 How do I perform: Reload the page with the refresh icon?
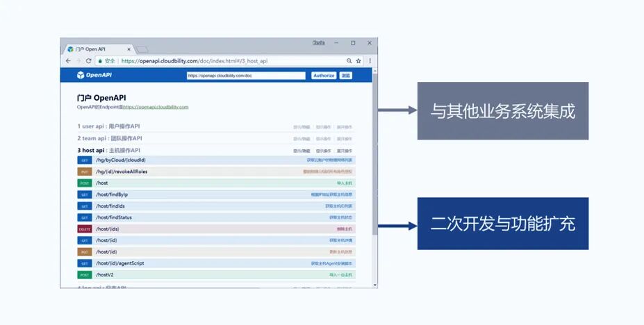coord(88,60)
